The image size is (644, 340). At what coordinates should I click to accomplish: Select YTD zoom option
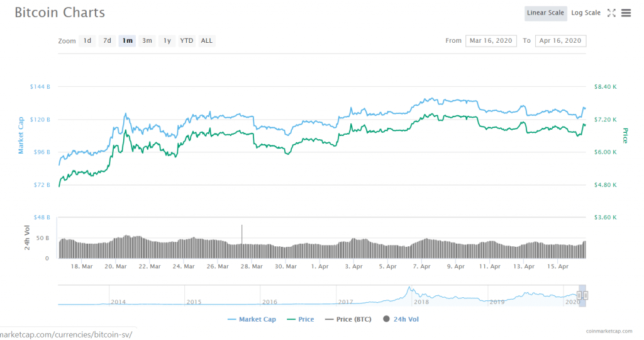point(187,41)
